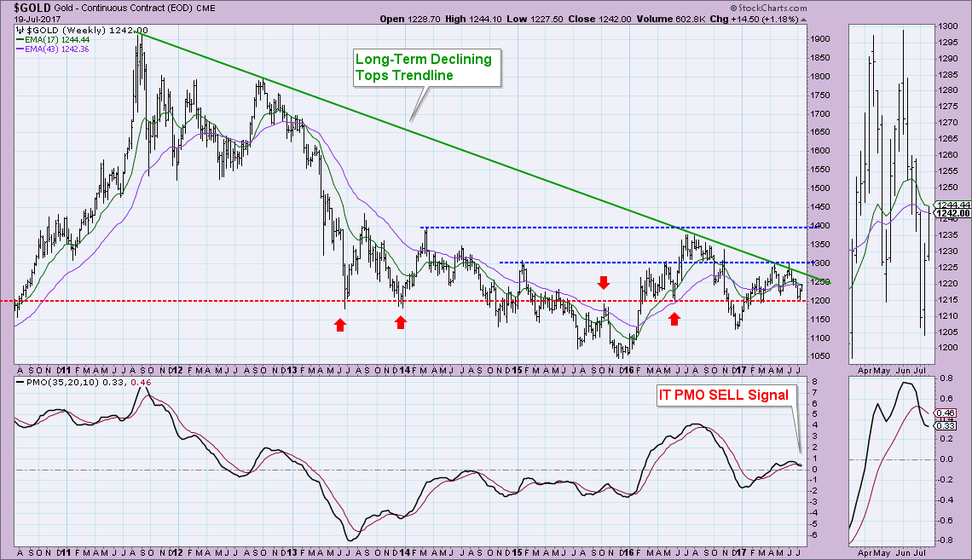Select the Long-Term Declining Tops Trendline callout
Image resolution: width=972 pixels, height=560 pixels.
[x=425, y=67]
